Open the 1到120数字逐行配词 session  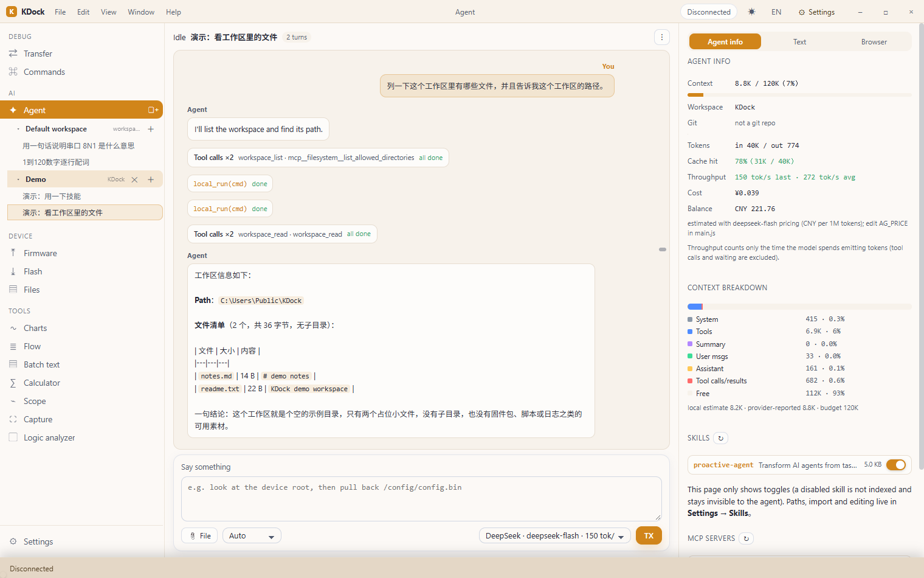pos(85,162)
